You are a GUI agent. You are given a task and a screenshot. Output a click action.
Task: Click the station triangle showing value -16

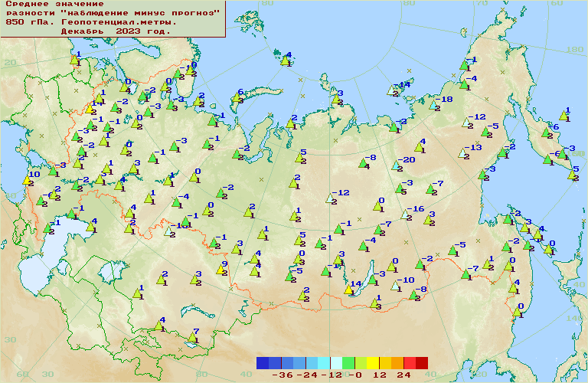pyautogui.click(x=405, y=214)
